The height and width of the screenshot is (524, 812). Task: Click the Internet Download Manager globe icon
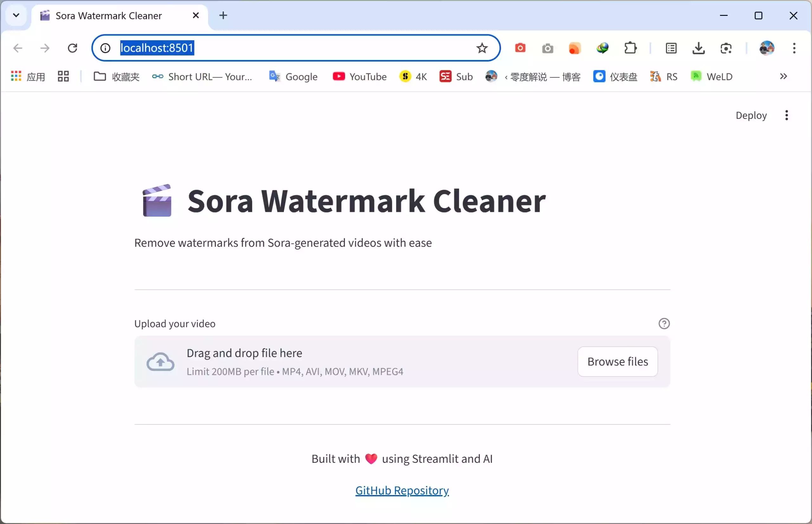602,48
